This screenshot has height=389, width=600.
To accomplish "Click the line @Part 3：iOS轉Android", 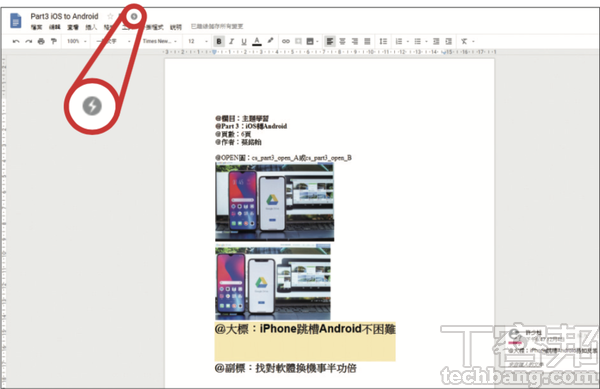I will (x=251, y=126).
